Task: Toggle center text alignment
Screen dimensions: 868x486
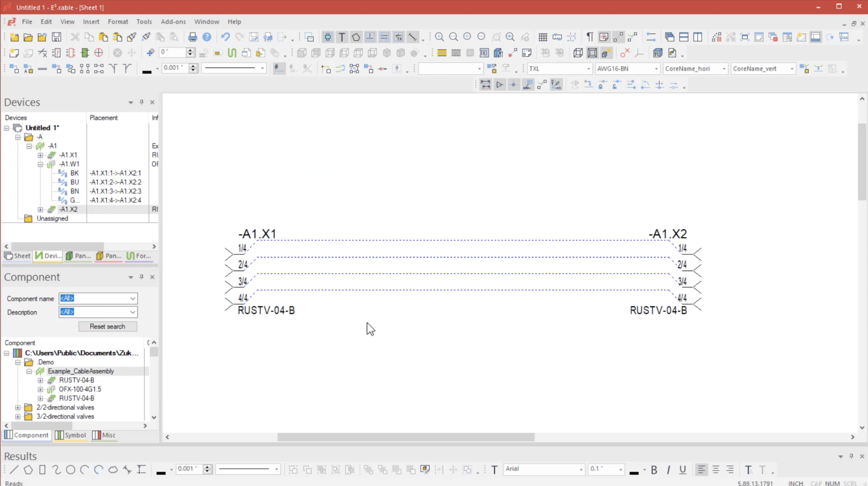Action: [715, 470]
